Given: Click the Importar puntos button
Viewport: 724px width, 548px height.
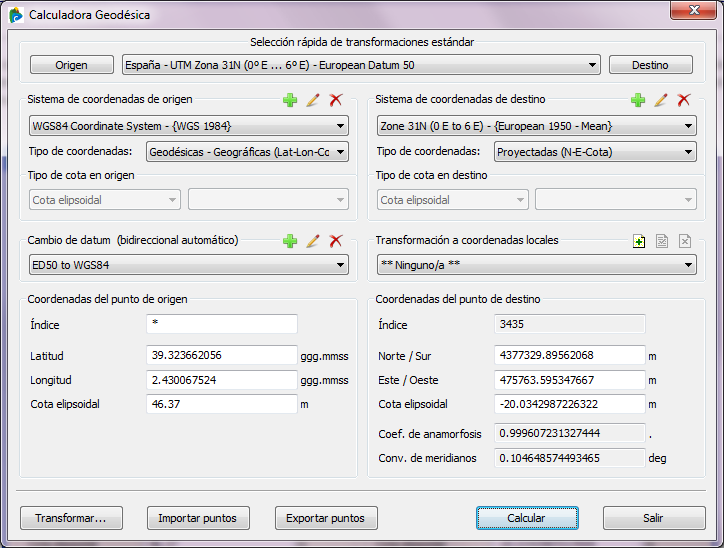Looking at the screenshot, I should [198, 518].
